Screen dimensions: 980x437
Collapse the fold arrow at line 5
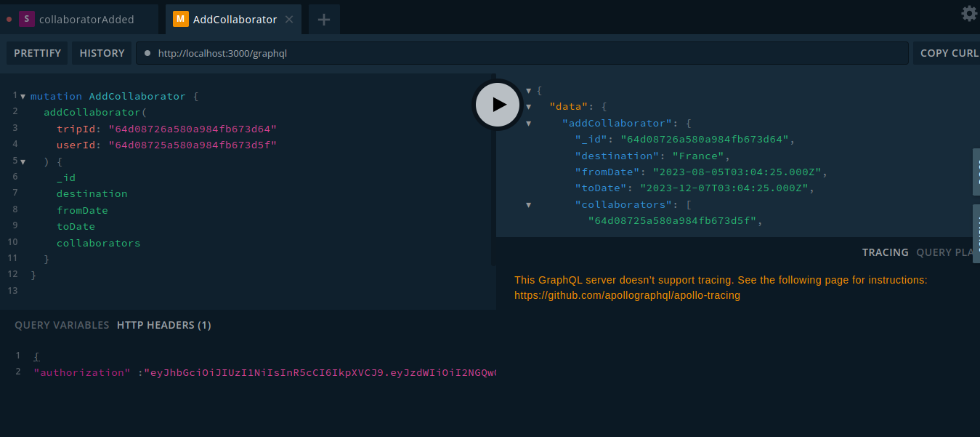[23, 161]
